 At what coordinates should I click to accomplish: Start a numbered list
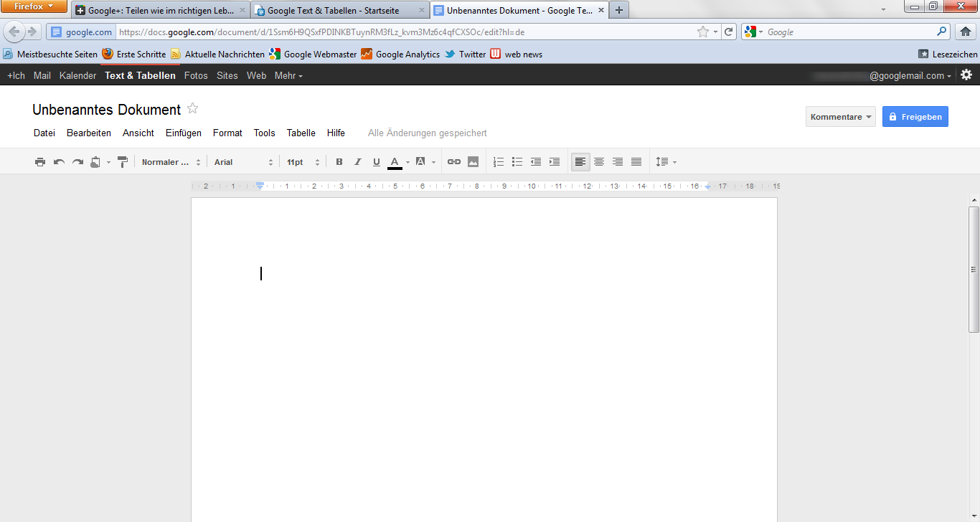[x=499, y=162]
